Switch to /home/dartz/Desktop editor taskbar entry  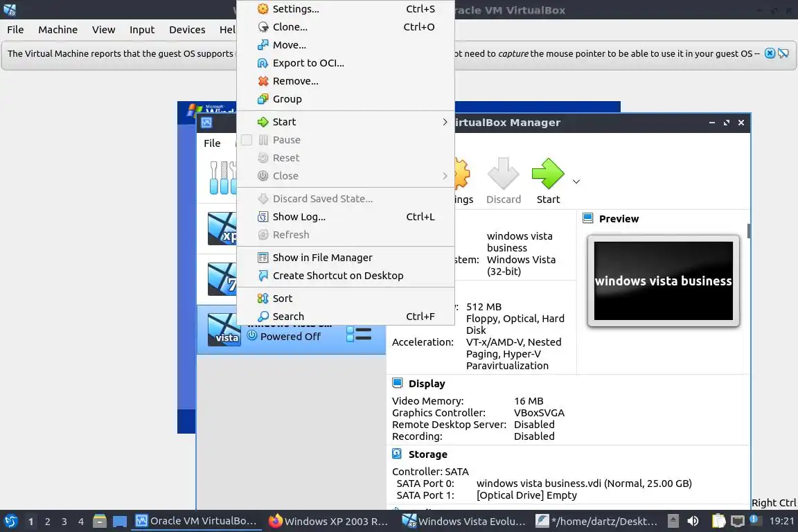tap(596, 522)
